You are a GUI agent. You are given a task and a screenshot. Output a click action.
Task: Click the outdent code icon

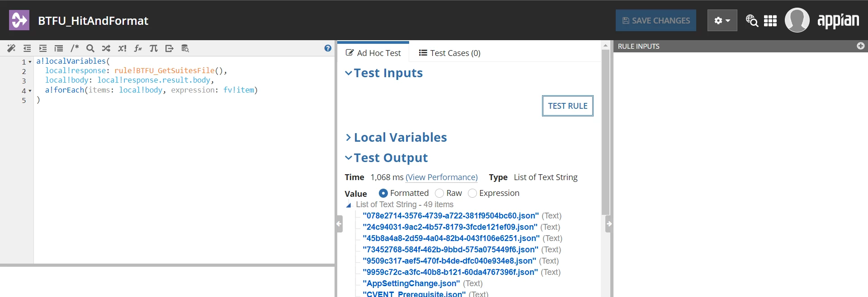tap(27, 48)
